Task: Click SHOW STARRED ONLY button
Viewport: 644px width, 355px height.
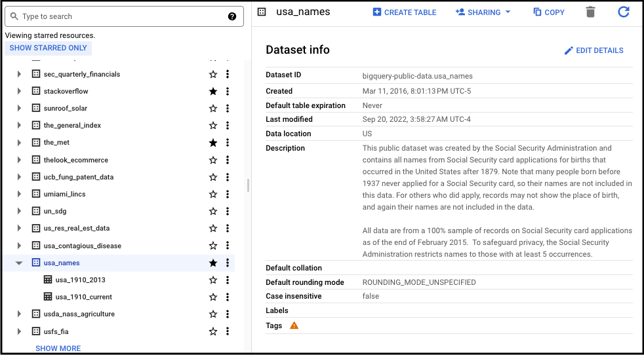Action: [x=48, y=48]
